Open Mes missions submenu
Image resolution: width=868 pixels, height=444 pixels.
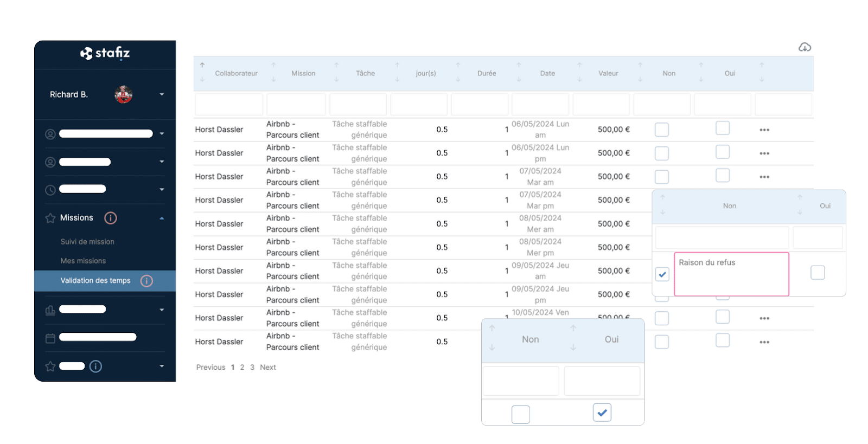point(83,261)
